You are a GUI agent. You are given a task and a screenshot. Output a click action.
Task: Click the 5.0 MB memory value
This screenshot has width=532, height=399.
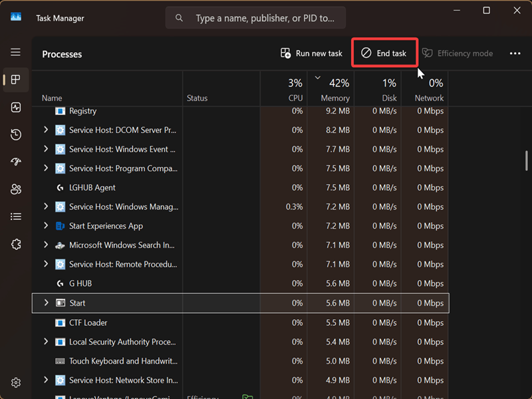pos(338,361)
